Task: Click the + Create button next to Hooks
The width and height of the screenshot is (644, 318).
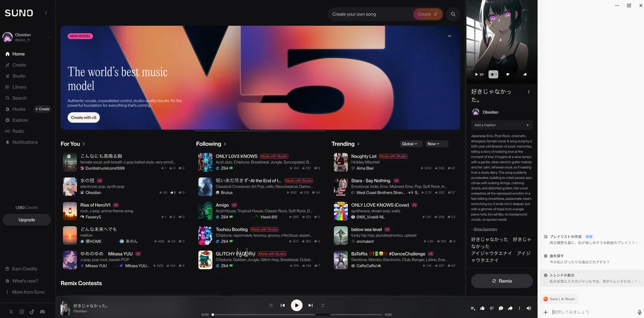Action: tap(42, 109)
